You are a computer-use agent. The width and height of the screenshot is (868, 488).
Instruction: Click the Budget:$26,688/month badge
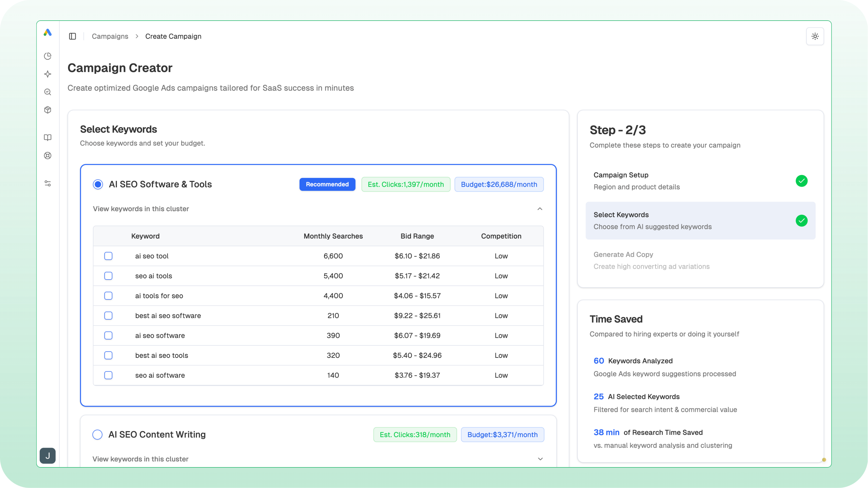click(x=499, y=184)
